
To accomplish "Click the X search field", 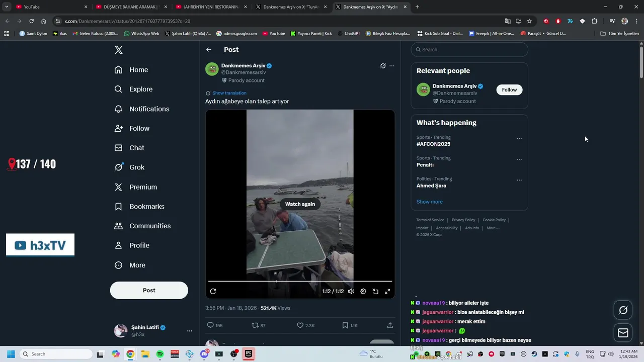I will [x=469, y=50].
